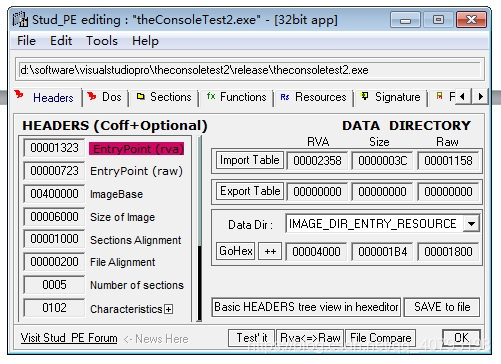
Task: Minimize the Stud_PE window
Action: pyautogui.click(x=405, y=20)
